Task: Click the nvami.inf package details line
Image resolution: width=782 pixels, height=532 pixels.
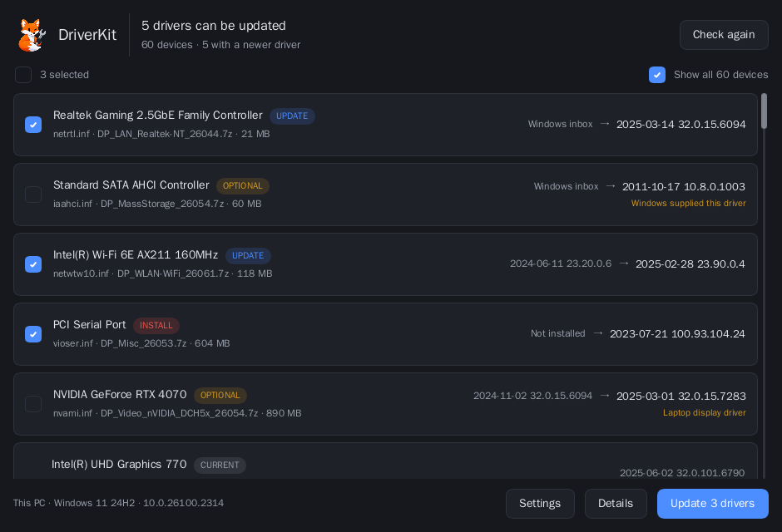Action: click(x=177, y=413)
